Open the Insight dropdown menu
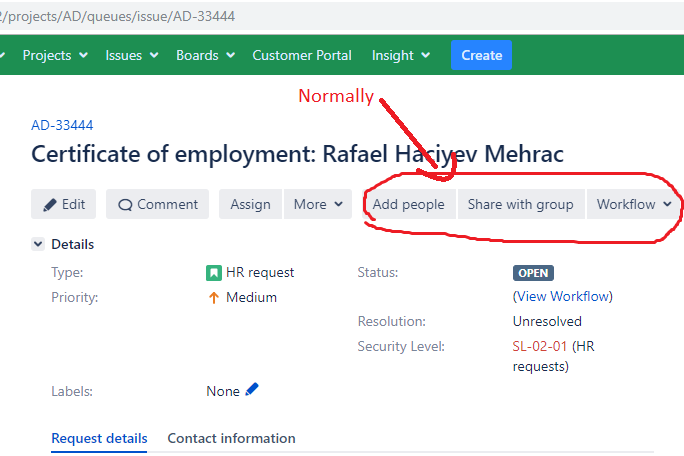 pos(401,55)
